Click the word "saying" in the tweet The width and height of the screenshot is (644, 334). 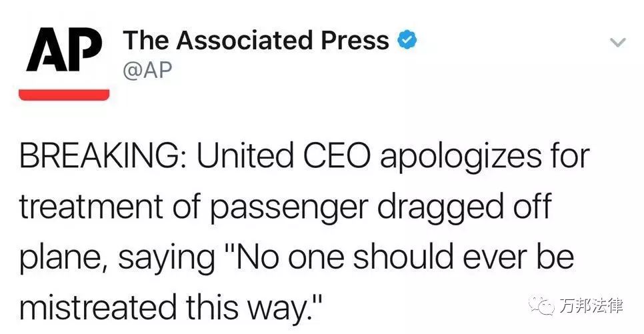tap(167, 259)
